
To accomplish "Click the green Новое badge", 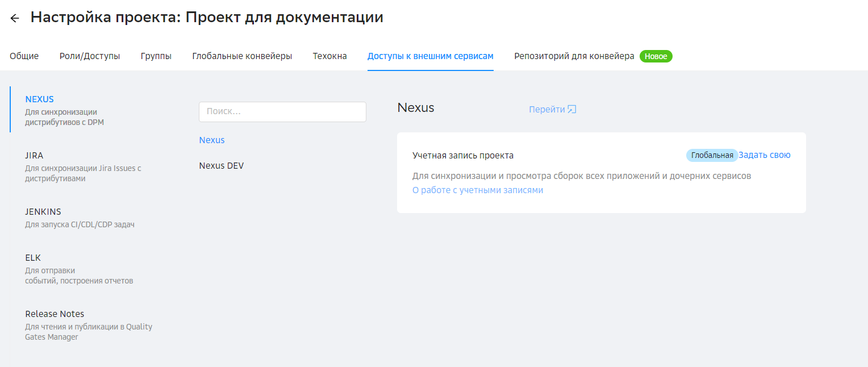I will (x=656, y=56).
